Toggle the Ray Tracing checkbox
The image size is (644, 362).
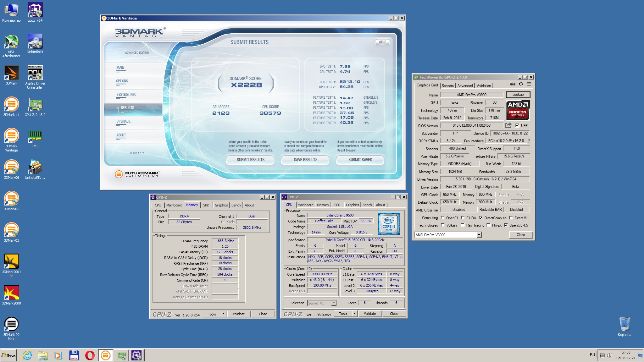coord(463,225)
